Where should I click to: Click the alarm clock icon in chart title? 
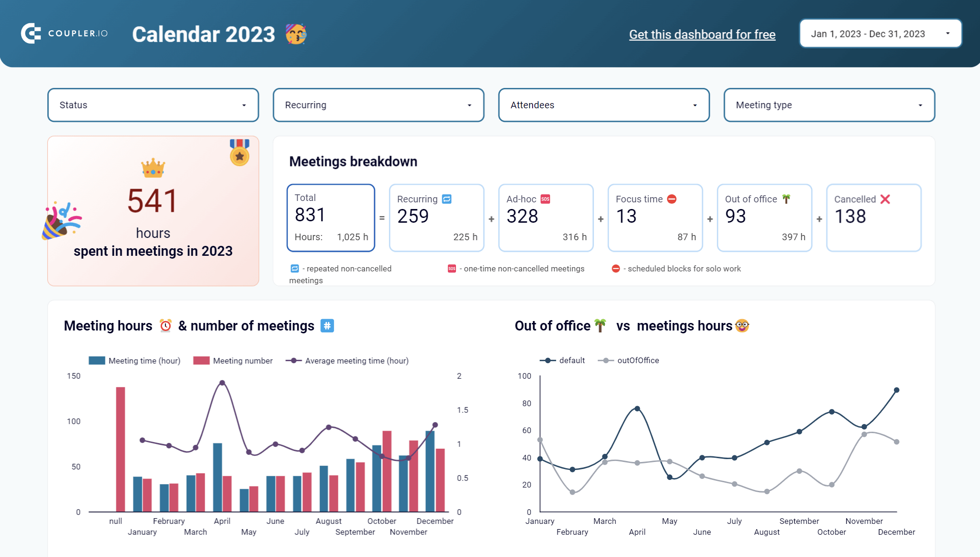click(x=165, y=326)
